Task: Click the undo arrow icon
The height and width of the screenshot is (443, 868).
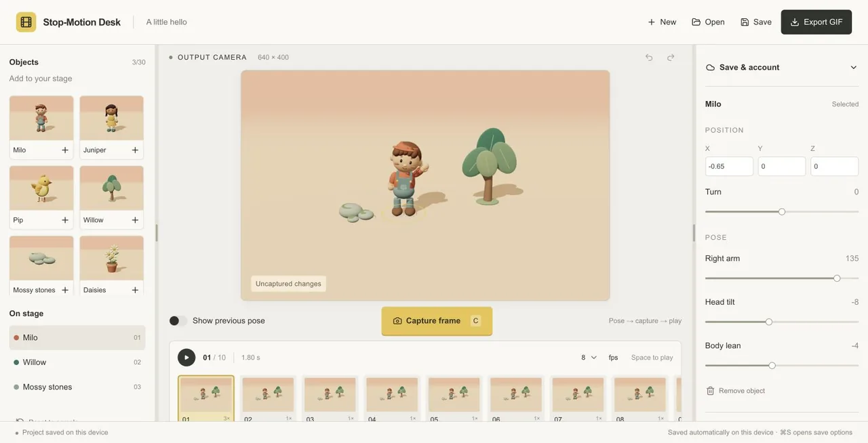Action: (649, 58)
